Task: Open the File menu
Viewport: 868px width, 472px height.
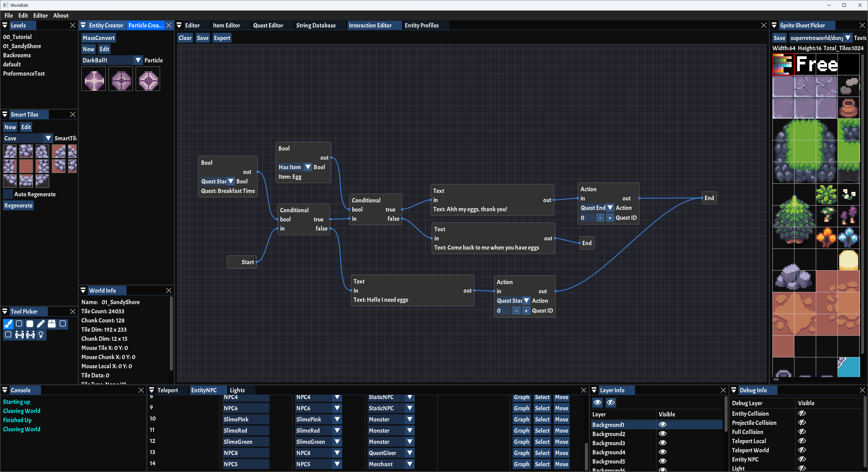Action: tap(8, 16)
